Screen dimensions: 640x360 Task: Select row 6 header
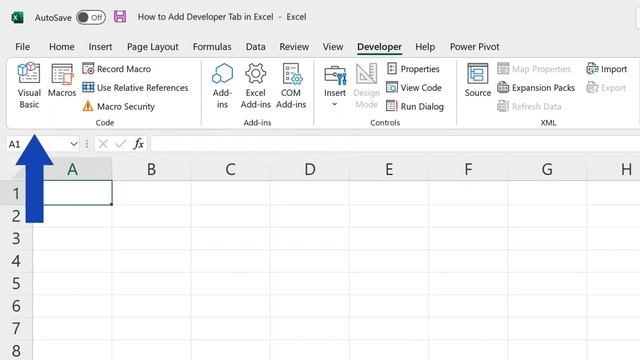tap(16, 306)
